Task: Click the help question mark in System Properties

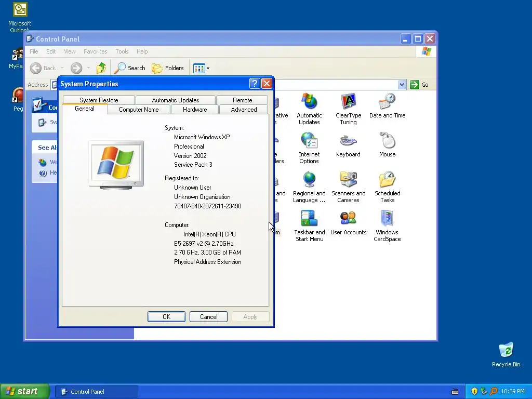Action: (x=255, y=83)
